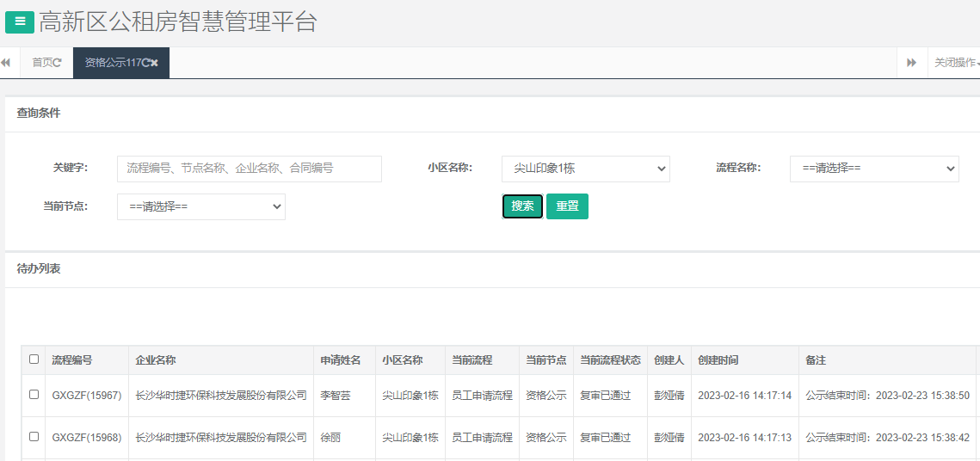Click the tab scroll-right double arrow
Viewport: 980px width, 461px height.
point(912,63)
